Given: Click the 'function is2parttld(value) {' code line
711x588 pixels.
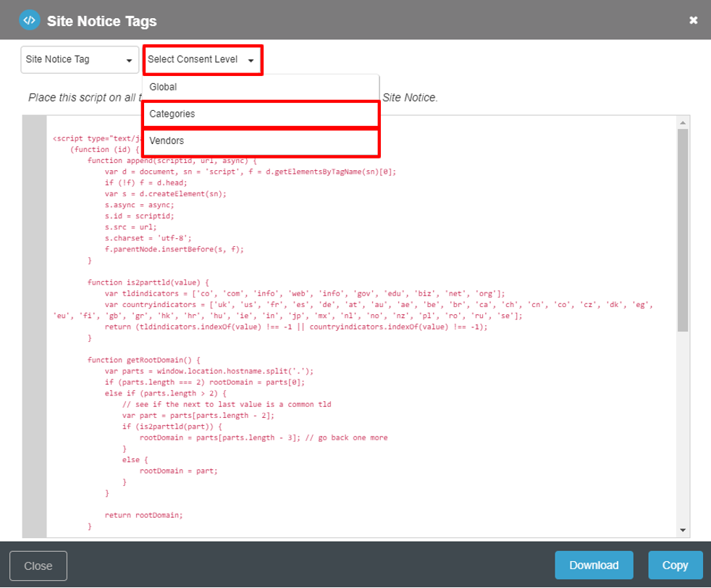Looking at the screenshot, I should (x=148, y=282).
